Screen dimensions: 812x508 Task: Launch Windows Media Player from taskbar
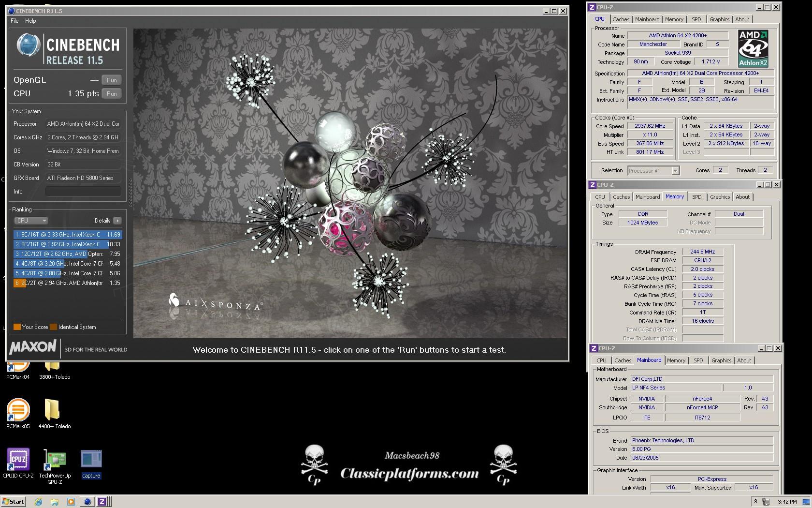coord(71,502)
